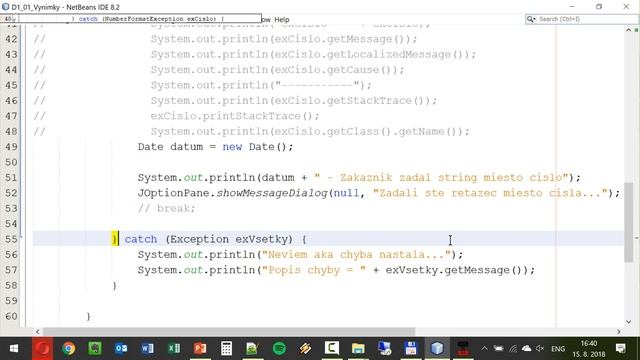Click the editor vertical scrollbar up arrow
640x360 pixels.
pos(628,30)
